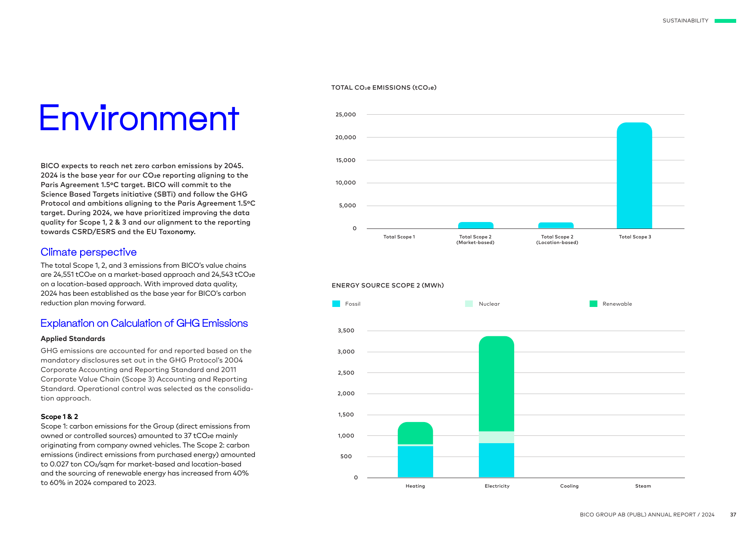Click the nuclear segment of the Electricity bar
756x535 pixels.
coord(497,437)
